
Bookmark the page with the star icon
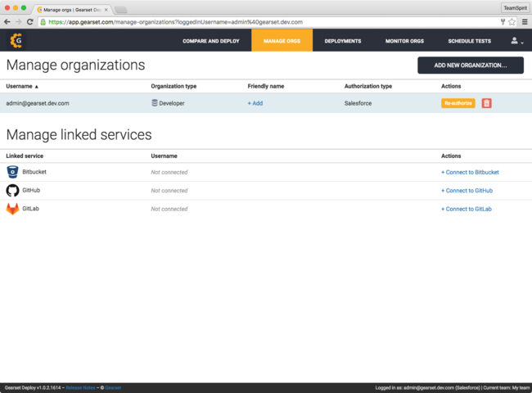coord(512,22)
